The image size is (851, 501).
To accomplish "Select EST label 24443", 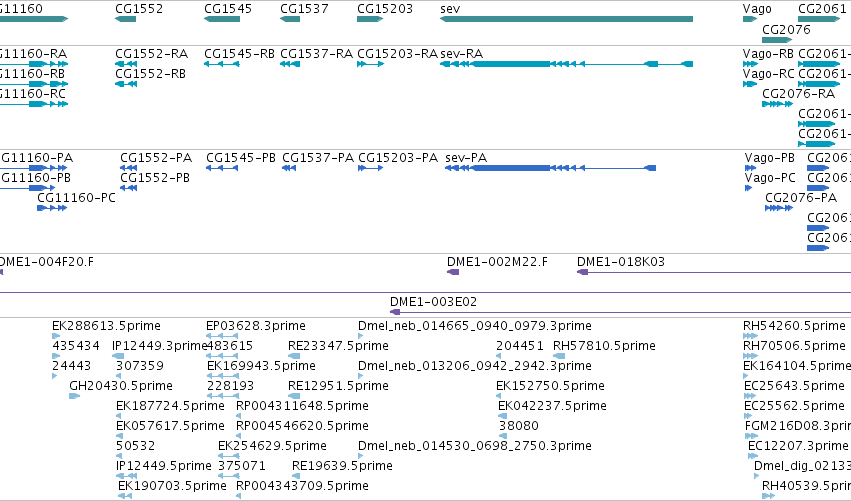I will pos(72,366).
